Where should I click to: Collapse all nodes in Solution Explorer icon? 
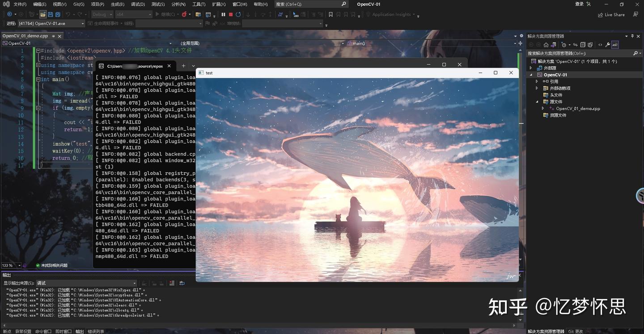coord(583,45)
